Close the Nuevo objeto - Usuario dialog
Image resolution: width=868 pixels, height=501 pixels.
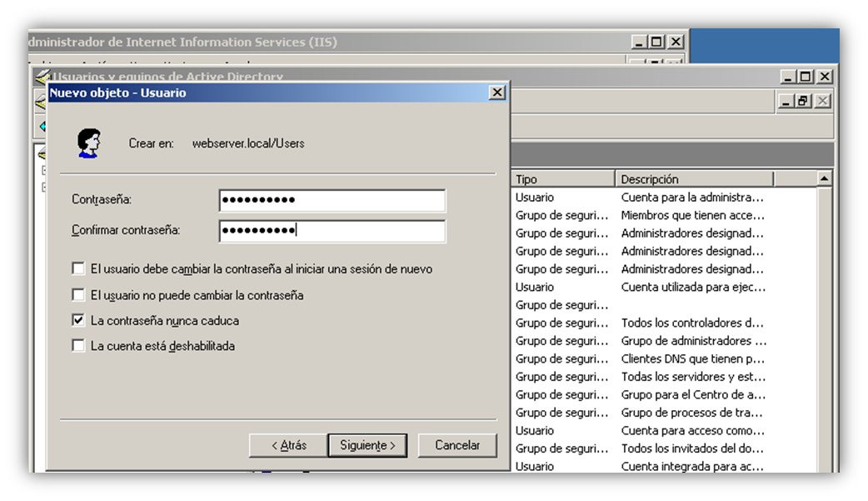(497, 93)
